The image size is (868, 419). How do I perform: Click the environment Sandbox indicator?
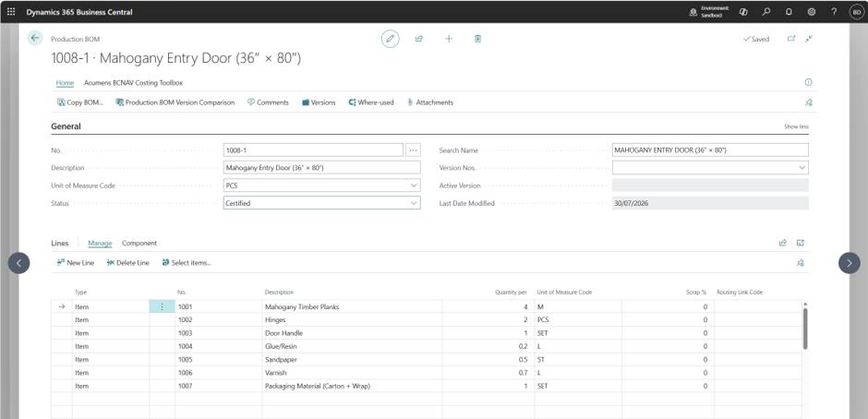[709, 12]
